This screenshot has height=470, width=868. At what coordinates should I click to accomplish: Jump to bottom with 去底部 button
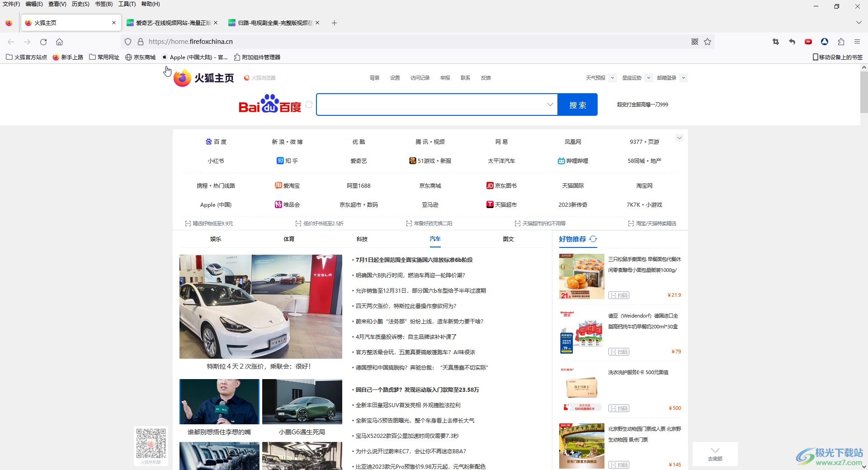pos(715,454)
